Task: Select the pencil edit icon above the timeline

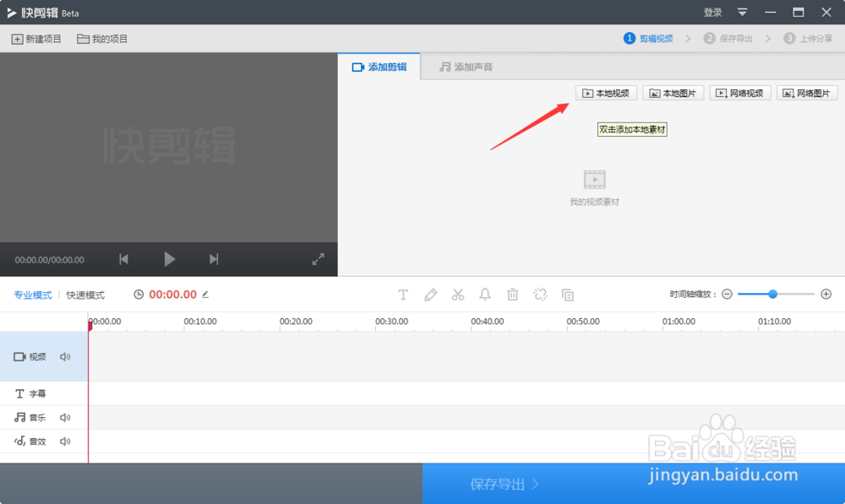Action: 431,294
